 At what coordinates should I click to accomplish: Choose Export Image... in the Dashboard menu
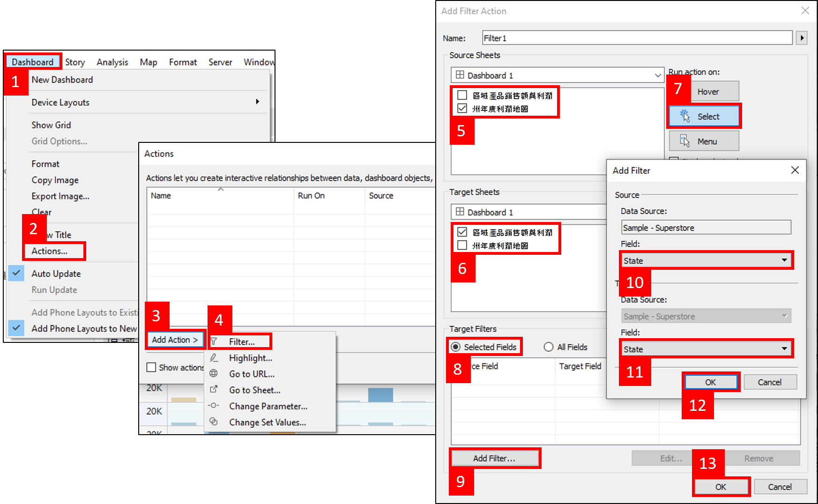pos(60,196)
